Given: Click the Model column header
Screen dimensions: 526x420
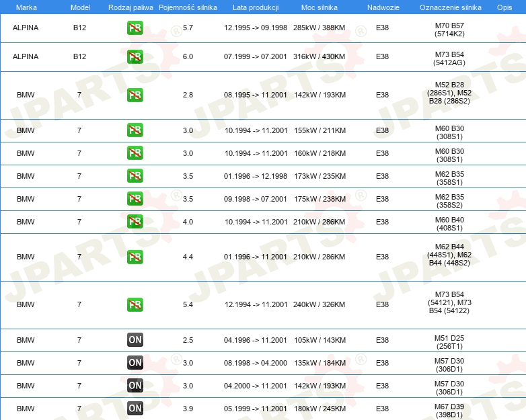Looking at the screenshot, I should 80,7.
